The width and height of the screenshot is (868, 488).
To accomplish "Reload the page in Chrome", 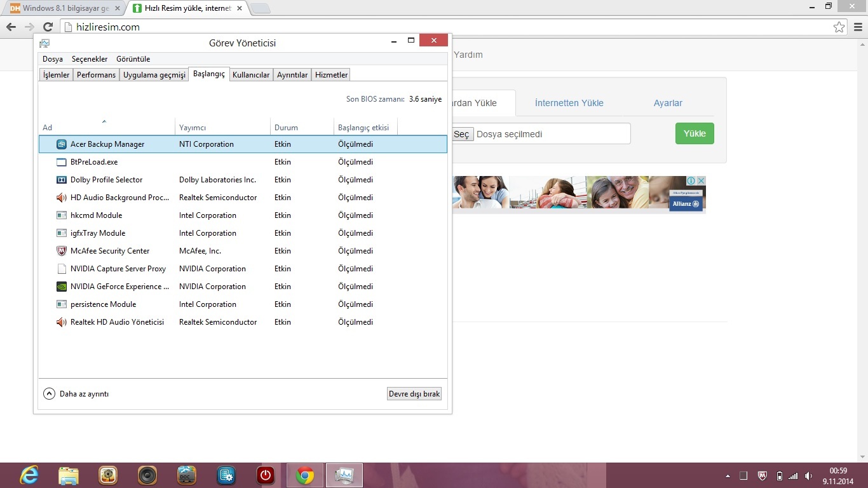I will (48, 27).
